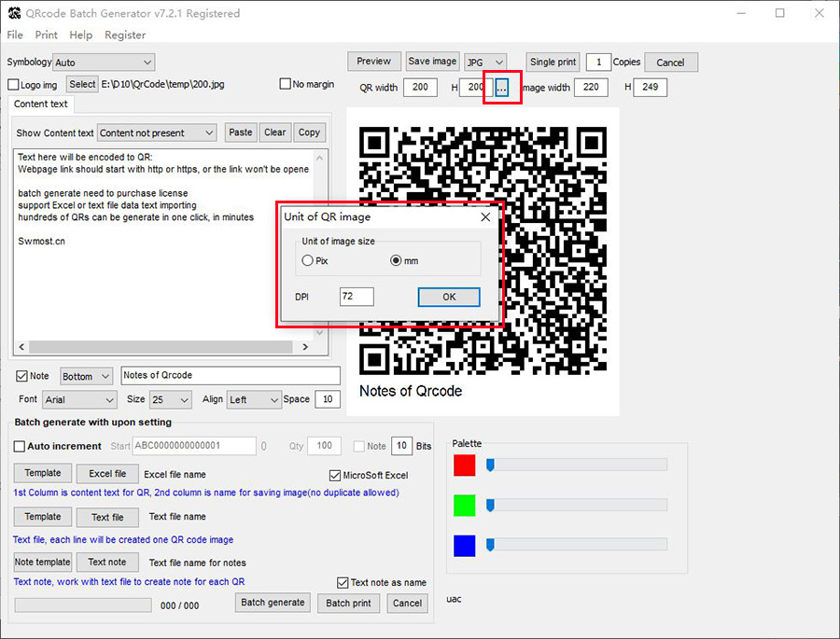Click the Excel file button
The width and height of the screenshot is (840, 639).
pyautogui.click(x=107, y=474)
